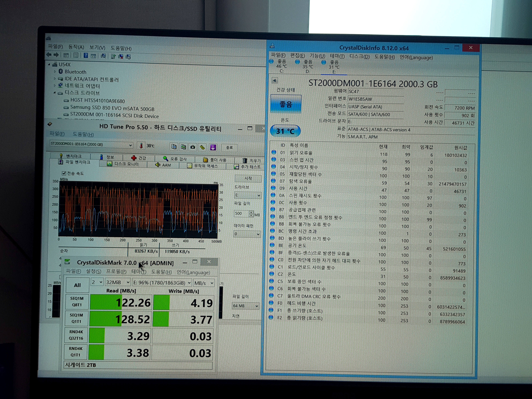Run the SEQ1M Q8T1 test
This screenshot has height=399, width=532.
77,302
